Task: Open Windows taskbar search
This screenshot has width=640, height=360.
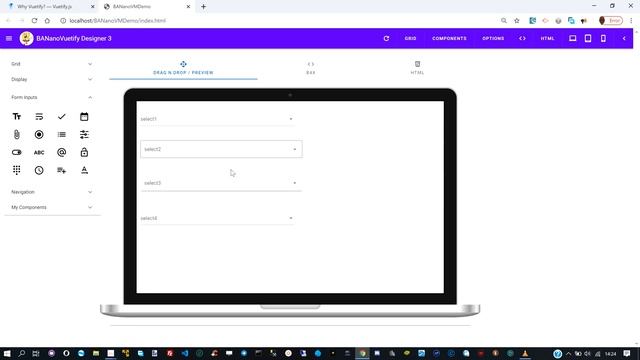Action: pyautogui.click(x=22, y=353)
